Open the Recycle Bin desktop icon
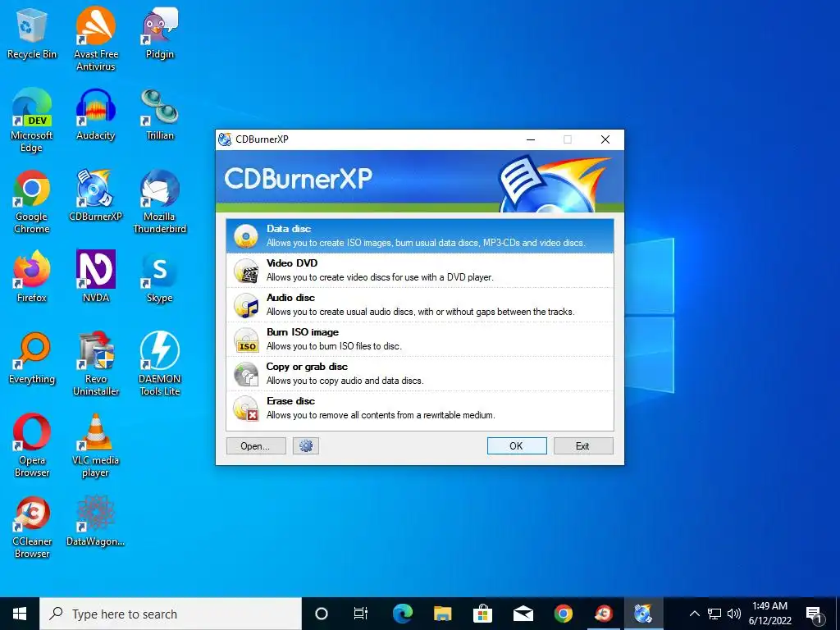This screenshot has height=630, width=840. [32, 34]
